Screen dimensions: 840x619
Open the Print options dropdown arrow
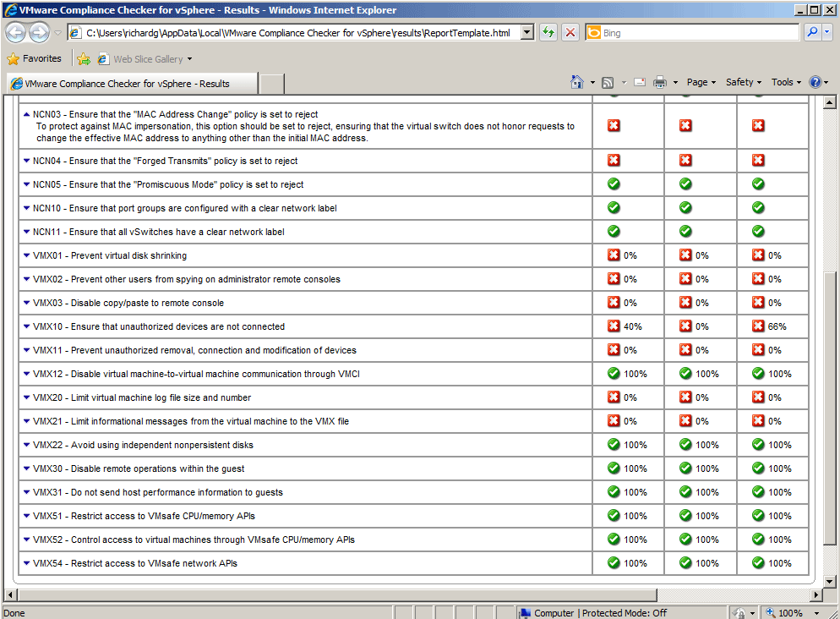pyautogui.click(x=675, y=83)
